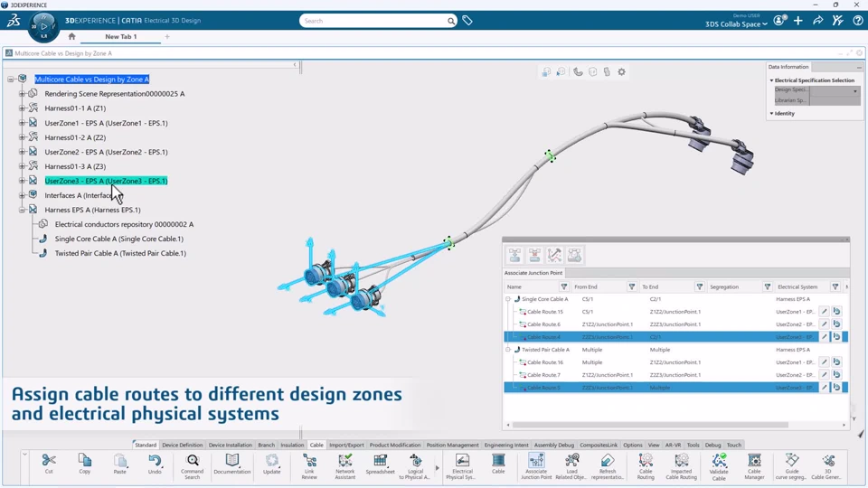Click edit pencil for Cable Route.7
Screen dimensions: 868x488
825,375
